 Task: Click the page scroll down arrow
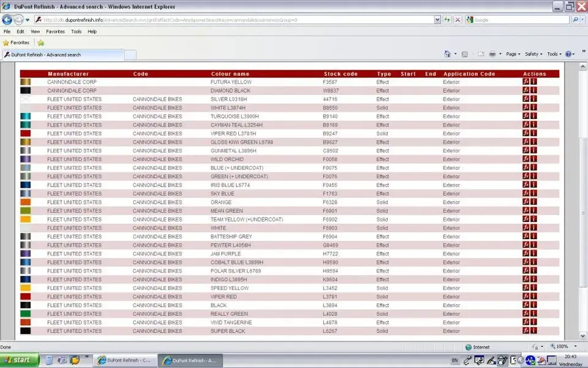point(582,335)
